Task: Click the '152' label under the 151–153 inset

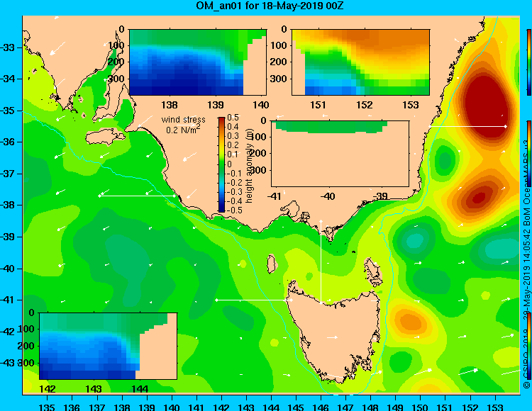Action: pyautogui.click(x=364, y=105)
